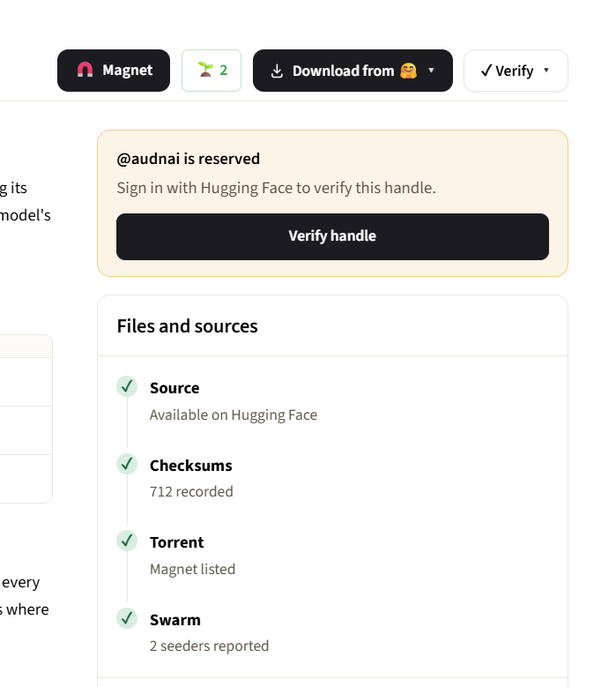This screenshot has height=687, width=616.
Task: Click the hugging face emoji icon
Action: tap(409, 71)
